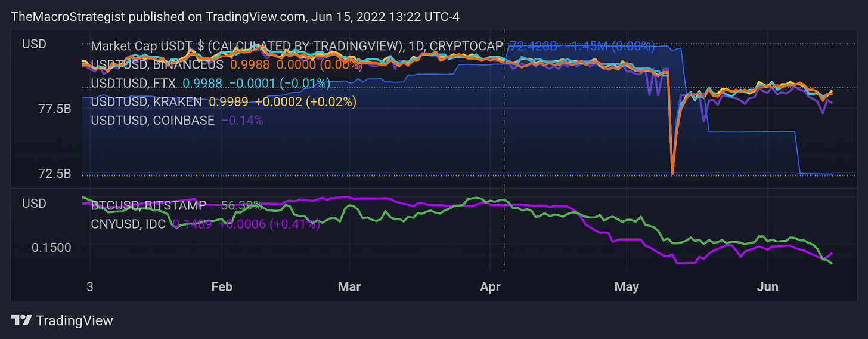This screenshot has width=868, height=339.
Task: Click the 72.5B price axis label
Action: coord(54,174)
